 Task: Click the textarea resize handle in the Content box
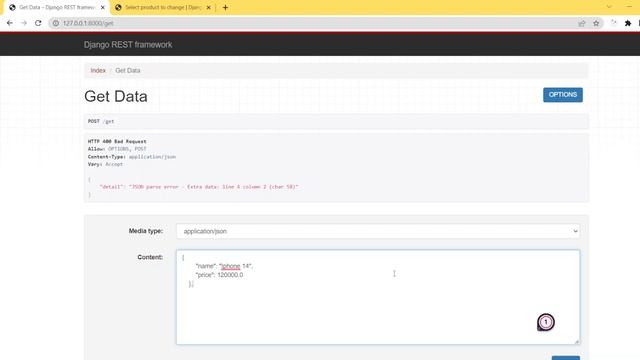point(577,342)
